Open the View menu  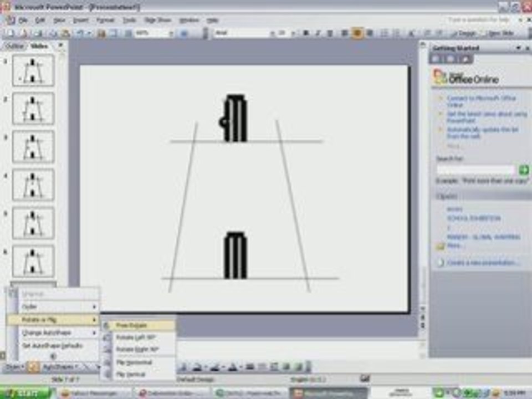(x=59, y=21)
